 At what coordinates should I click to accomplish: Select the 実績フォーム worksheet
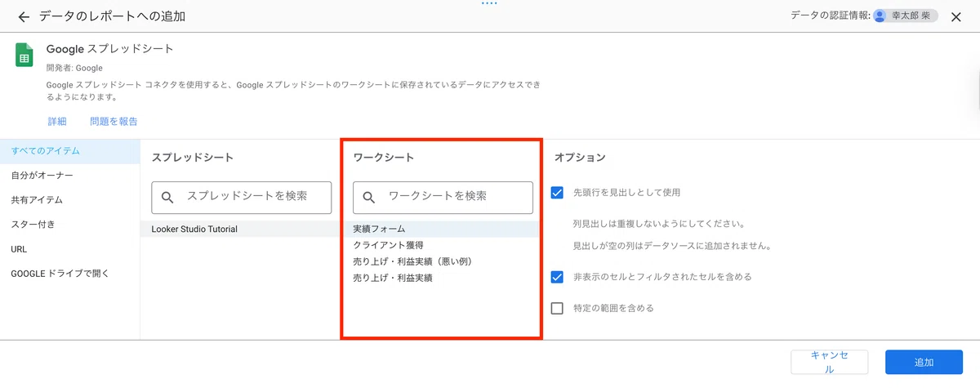pos(441,229)
